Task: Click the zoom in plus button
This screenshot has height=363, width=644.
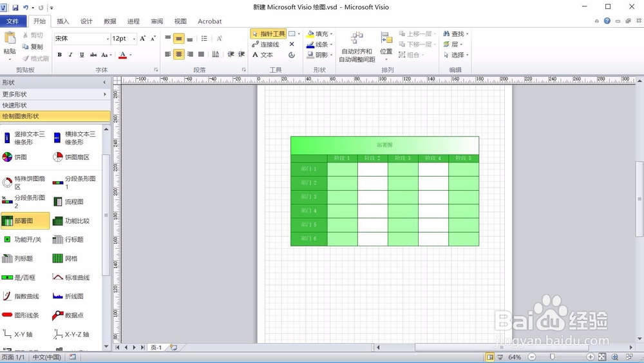Action: pyautogui.click(x=590, y=357)
